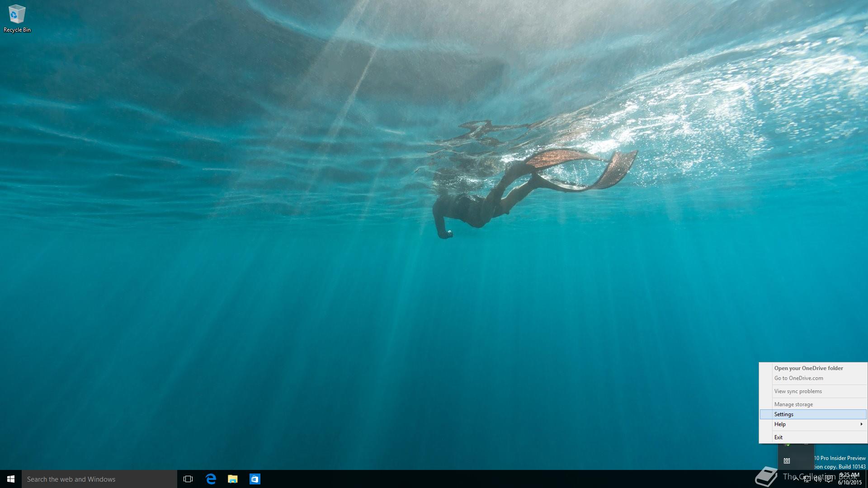868x488 pixels.
Task: Open the volume speaker tray icon
Action: [x=817, y=479]
